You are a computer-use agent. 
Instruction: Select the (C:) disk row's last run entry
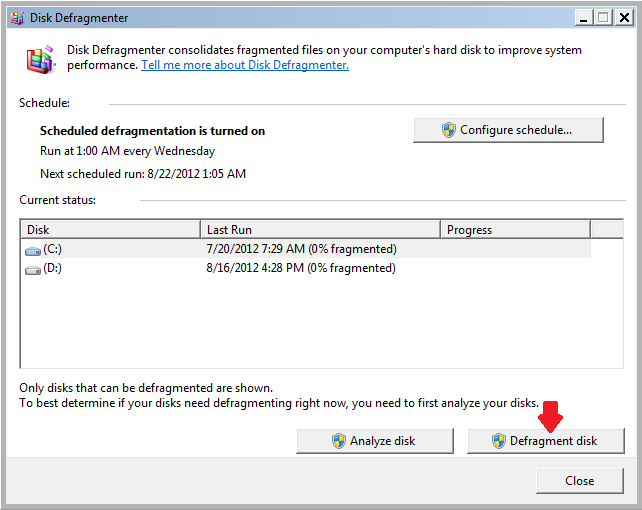(301, 249)
